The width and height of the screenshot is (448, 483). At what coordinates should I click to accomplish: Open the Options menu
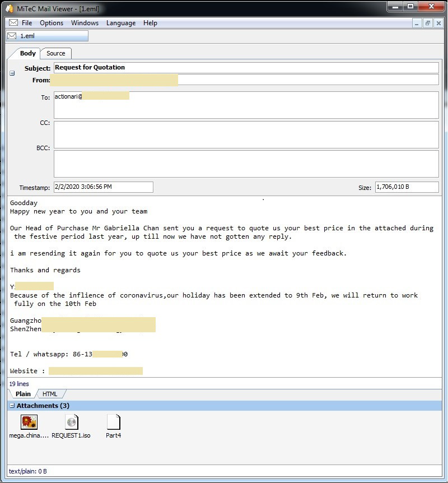click(52, 23)
